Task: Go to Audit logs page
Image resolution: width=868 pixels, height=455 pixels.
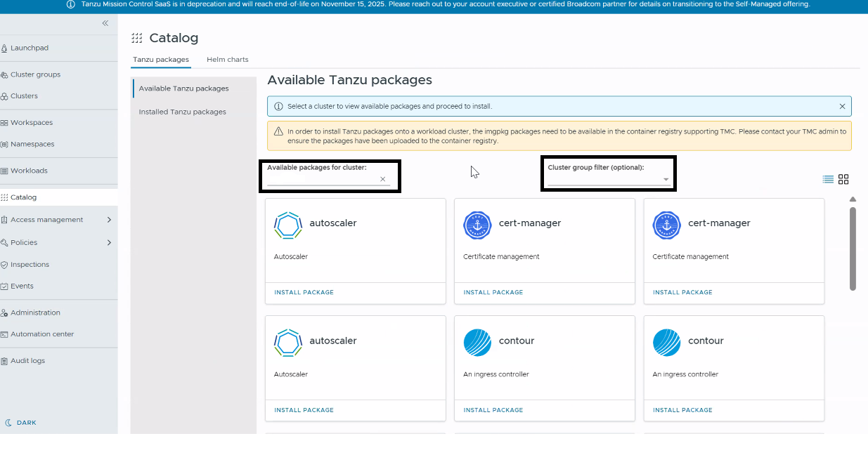Action: 27,361
